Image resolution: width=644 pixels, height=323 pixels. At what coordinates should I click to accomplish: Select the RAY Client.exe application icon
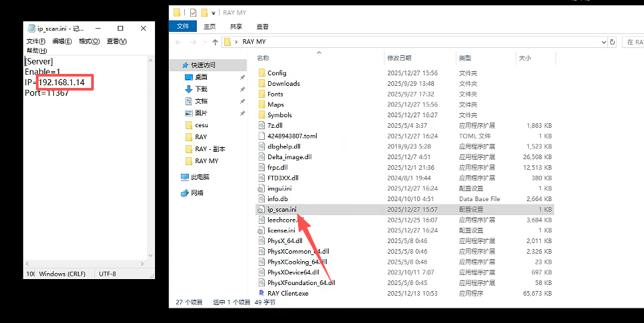(x=261, y=293)
